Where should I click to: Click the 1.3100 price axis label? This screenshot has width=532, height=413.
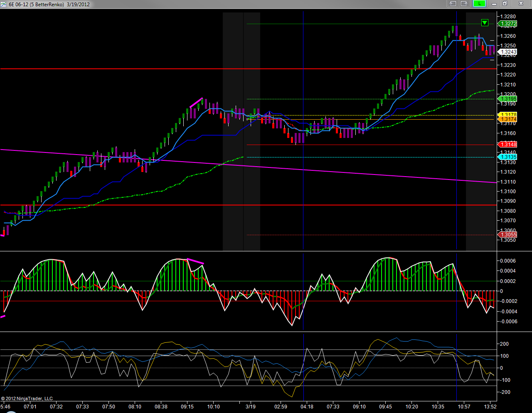tap(508, 192)
